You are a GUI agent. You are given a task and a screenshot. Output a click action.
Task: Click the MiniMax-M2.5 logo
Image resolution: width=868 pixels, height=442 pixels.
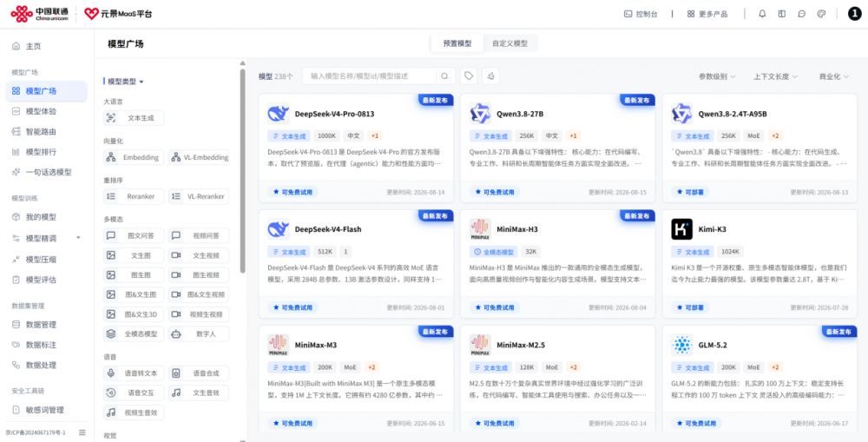[480, 345]
